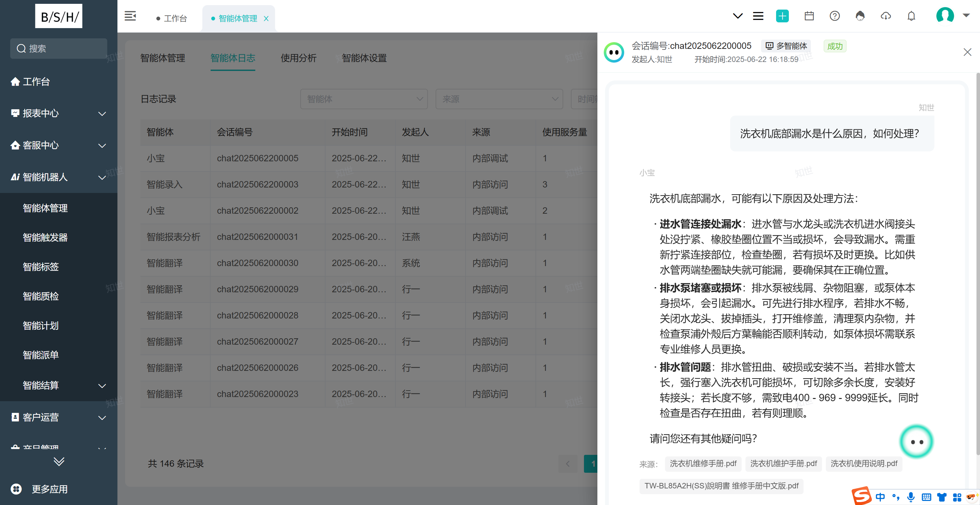Image resolution: width=980 pixels, height=505 pixels.
Task: Open the calendar icon in top bar
Action: tap(809, 16)
